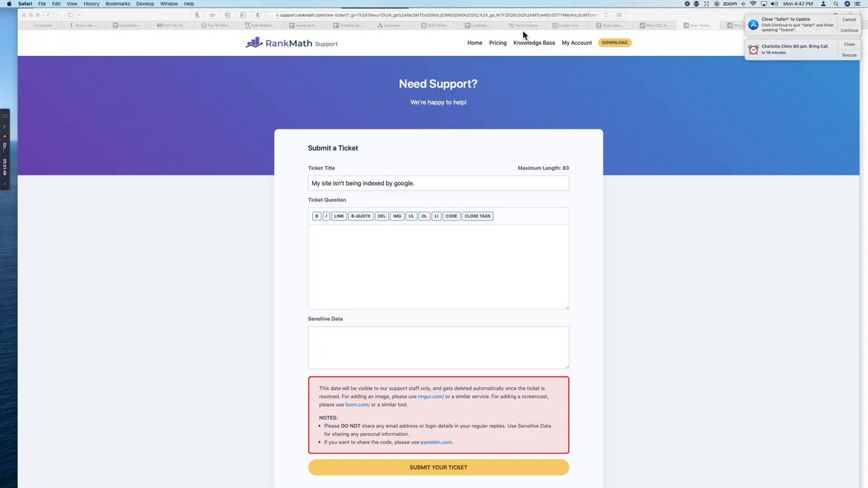Open the My Account link
This screenshot has height=488, width=868.
577,43
